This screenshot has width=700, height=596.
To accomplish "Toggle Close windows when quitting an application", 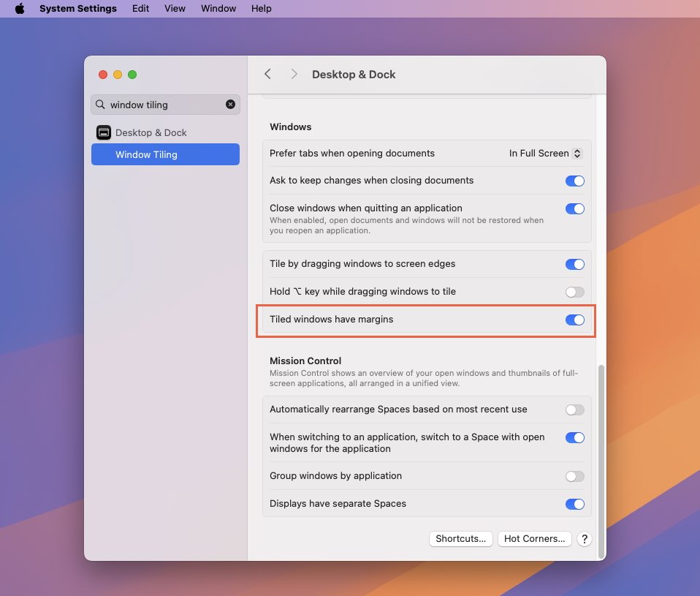I will pos(574,208).
